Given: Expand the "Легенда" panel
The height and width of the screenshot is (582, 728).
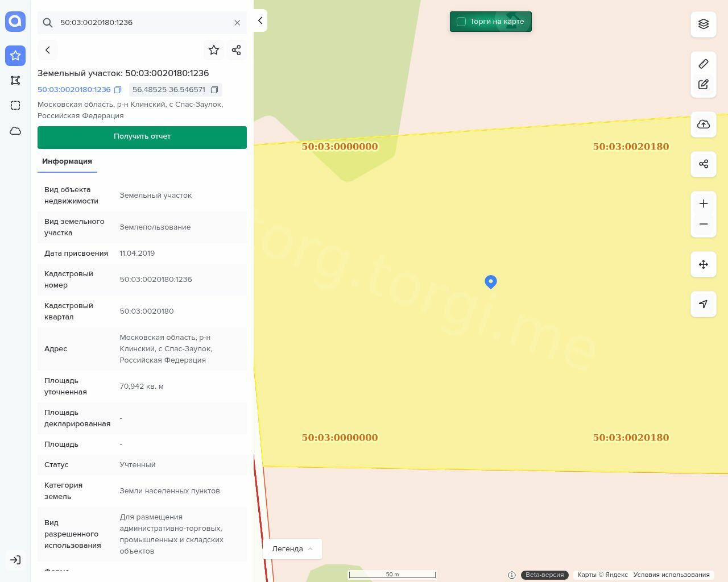Looking at the screenshot, I should coord(292,549).
